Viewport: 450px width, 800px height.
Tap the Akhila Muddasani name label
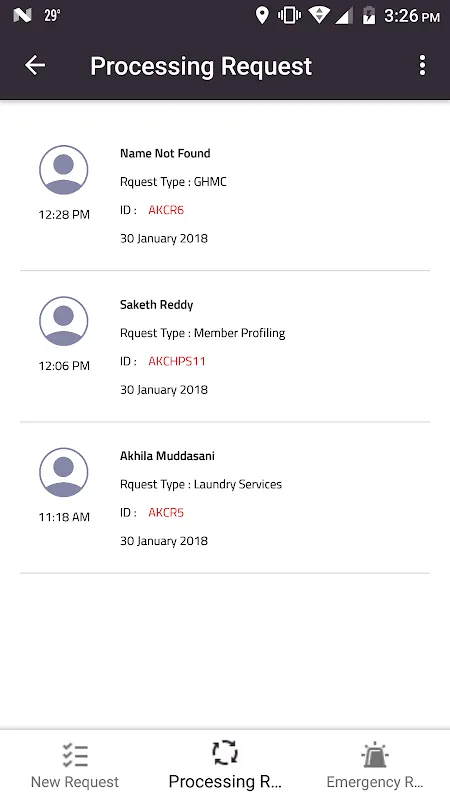tap(167, 456)
